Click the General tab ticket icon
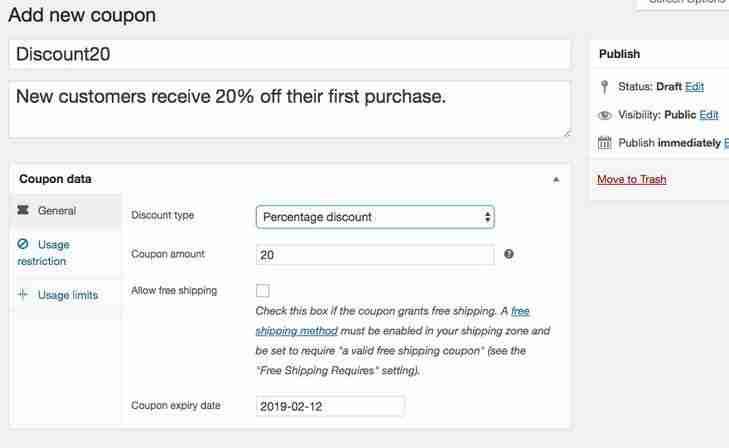 pyautogui.click(x=23, y=210)
